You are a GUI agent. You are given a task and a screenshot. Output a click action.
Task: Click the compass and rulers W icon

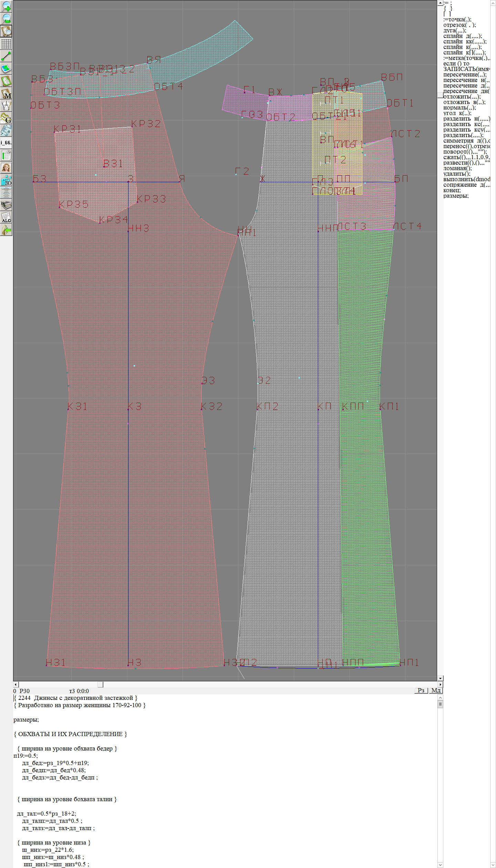(6, 106)
